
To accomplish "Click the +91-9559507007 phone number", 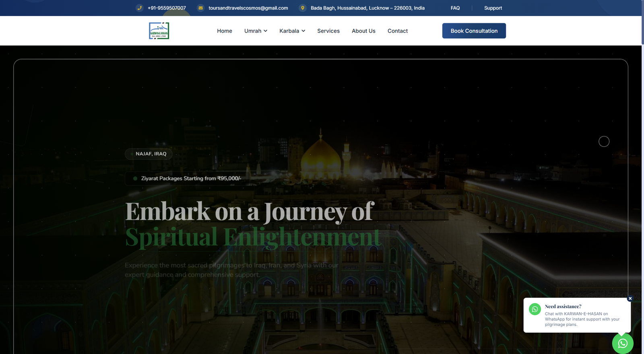I will pyautogui.click(x=167, y=8).
